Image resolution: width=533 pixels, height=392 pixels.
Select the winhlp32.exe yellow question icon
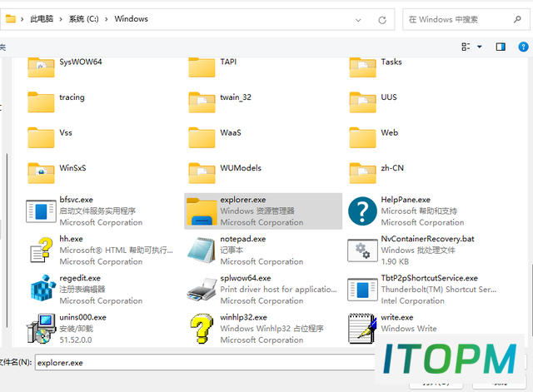pos(202,328)
